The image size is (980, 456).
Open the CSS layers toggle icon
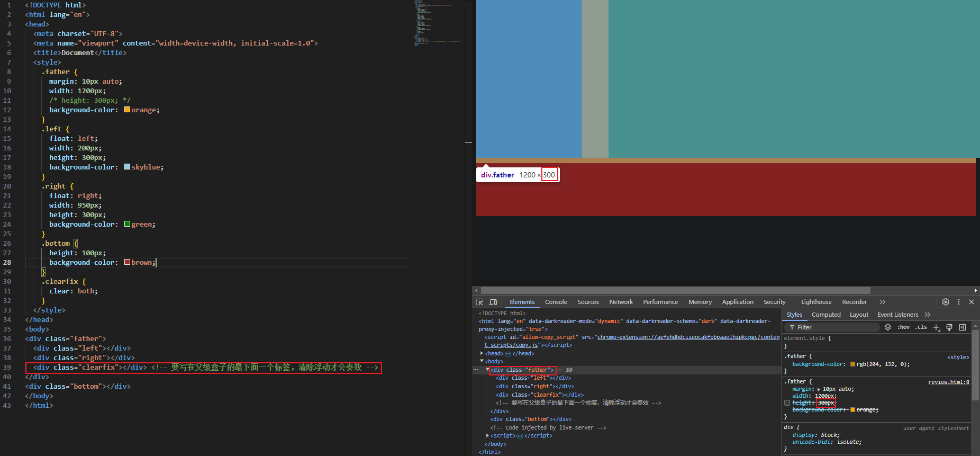point(888,327)
